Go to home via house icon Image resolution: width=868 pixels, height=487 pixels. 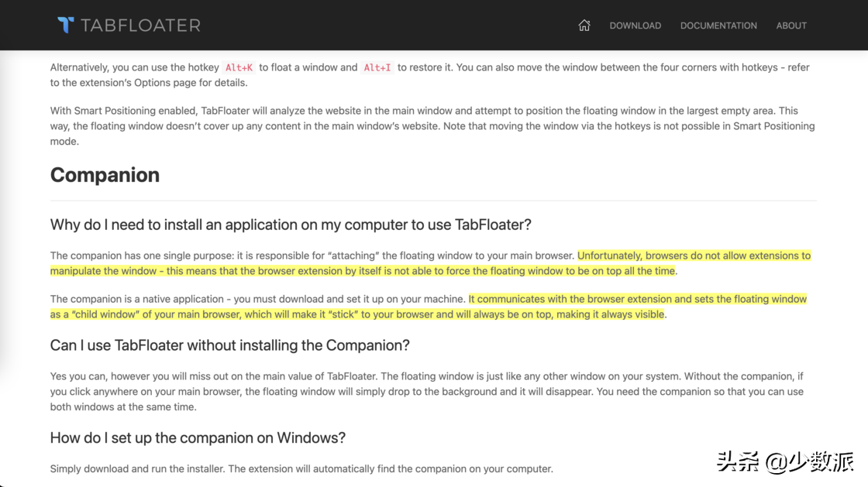coord(584,26)
